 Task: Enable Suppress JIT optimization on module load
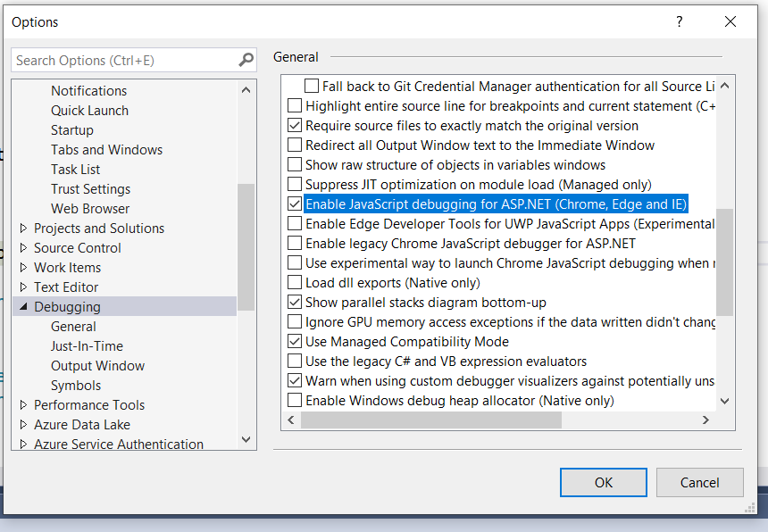coord(295,184)
